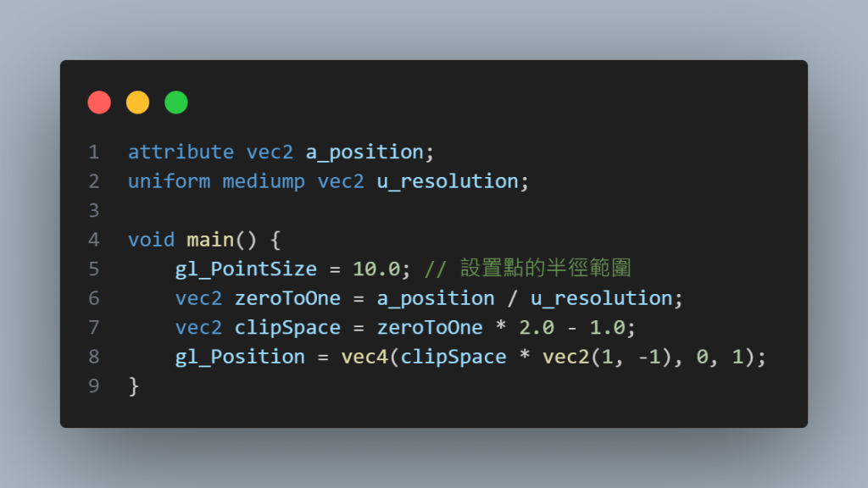This screenshot has width=868, height=488.
Task: Click line number 1
Action: point(93,152)
